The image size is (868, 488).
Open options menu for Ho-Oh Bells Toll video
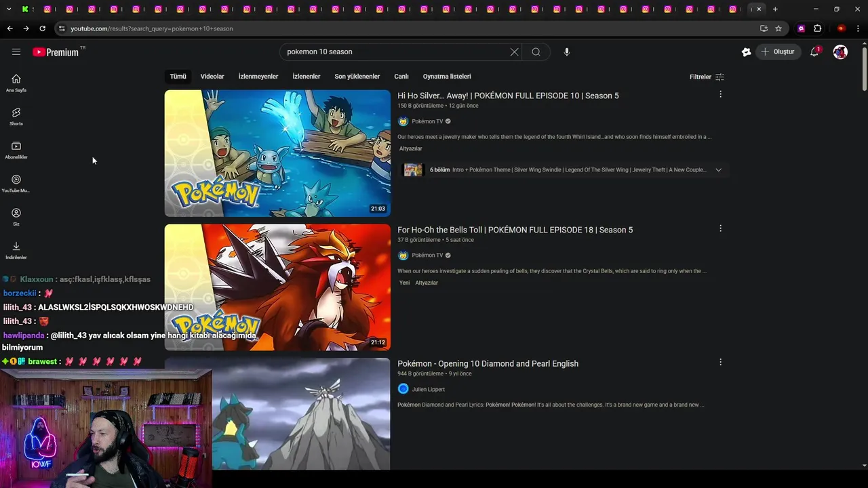coord(720,228)
